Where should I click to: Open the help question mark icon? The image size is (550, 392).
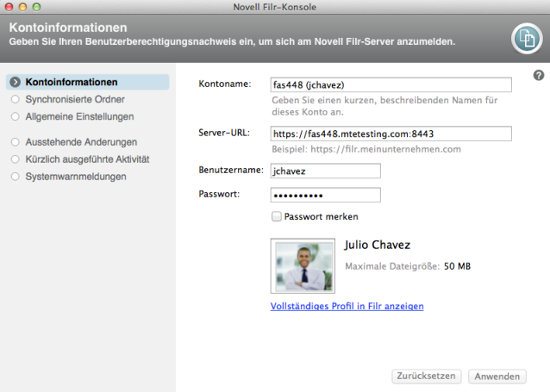[539, 75]
